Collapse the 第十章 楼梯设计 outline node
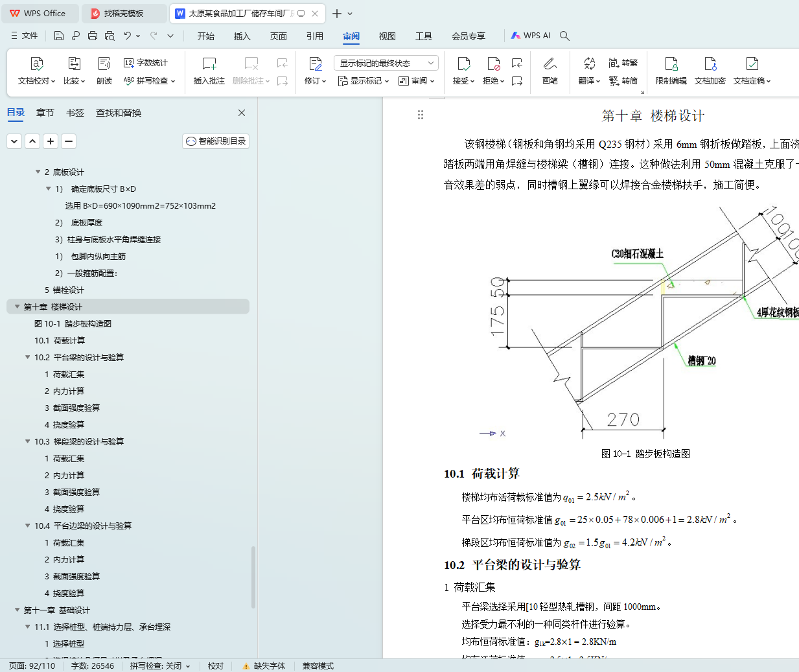Viewport: 799px width, 672px height. click(17, 307)
